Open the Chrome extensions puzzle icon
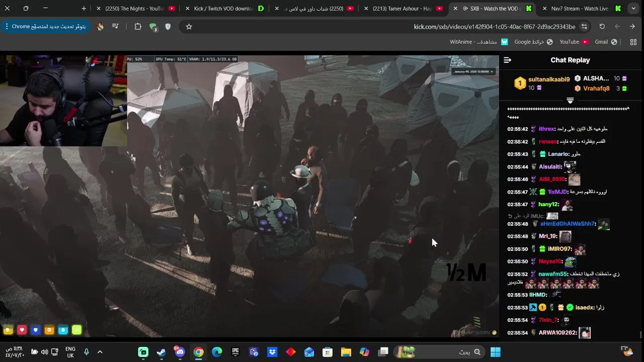Image resolution: width=644 pixels, height=362 pixels. tap(138, 27)
